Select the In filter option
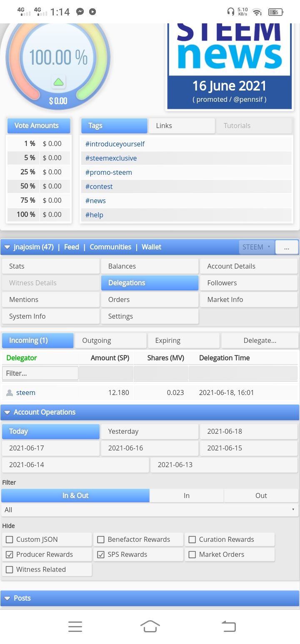 [187, 496]
